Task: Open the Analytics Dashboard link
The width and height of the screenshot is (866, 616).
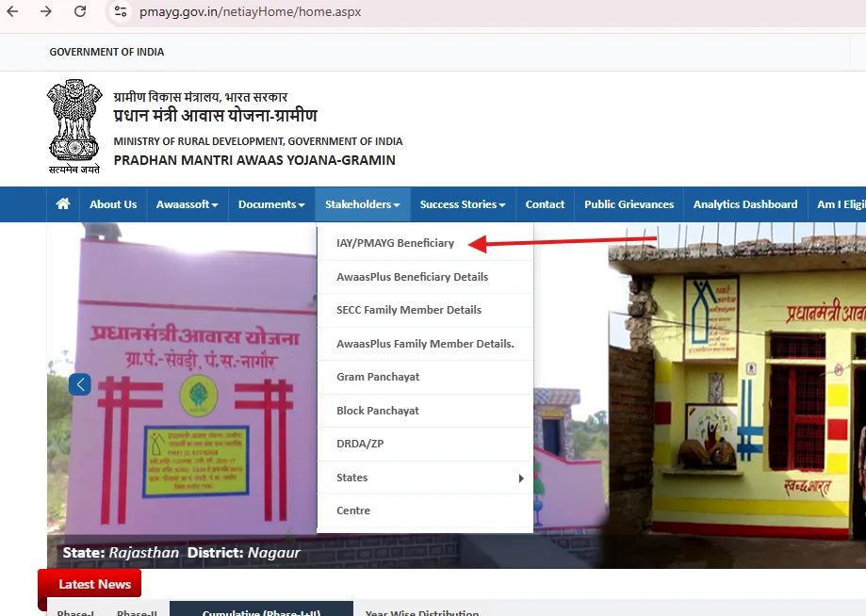Action: click(x=745, y=204)
